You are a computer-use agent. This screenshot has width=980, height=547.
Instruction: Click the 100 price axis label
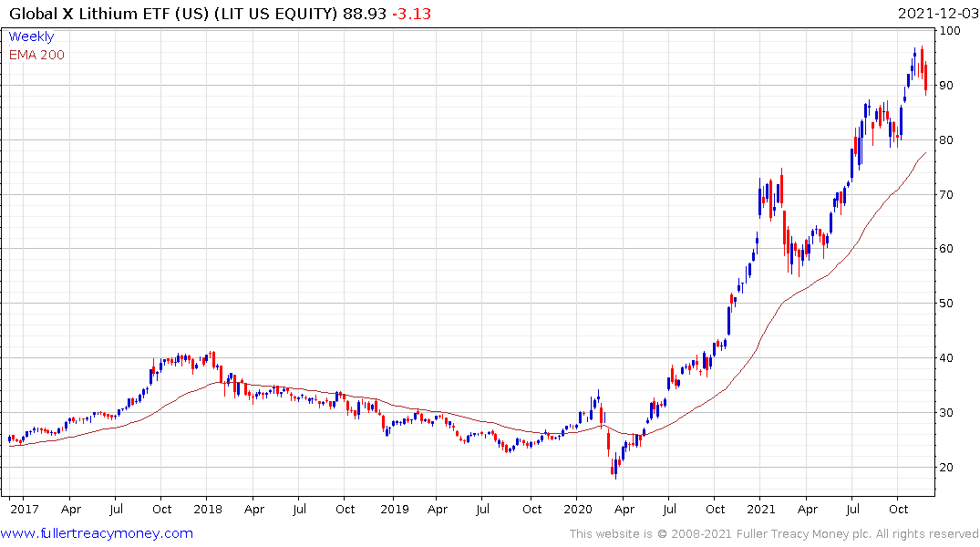(x=950, y=31)
